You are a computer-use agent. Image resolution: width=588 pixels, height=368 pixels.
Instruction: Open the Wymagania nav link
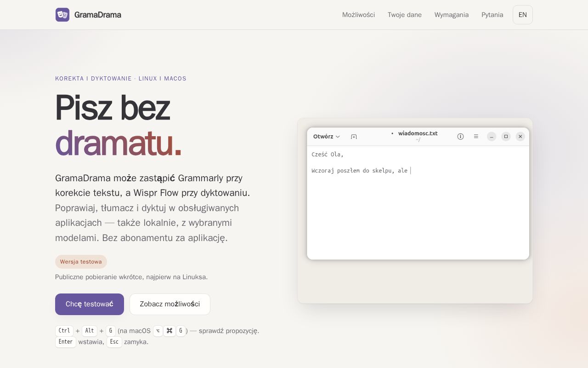point(452,15)
